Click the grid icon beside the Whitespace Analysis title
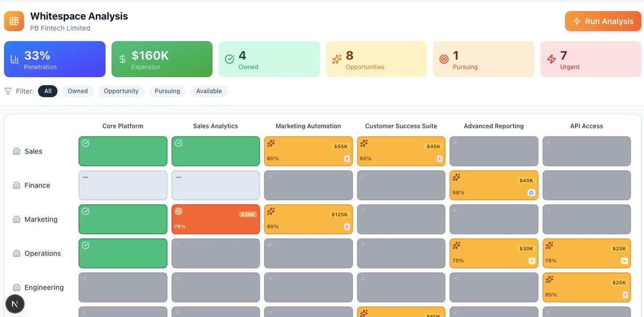The width and height of the screenshot is (644, 317). [13, 20]
